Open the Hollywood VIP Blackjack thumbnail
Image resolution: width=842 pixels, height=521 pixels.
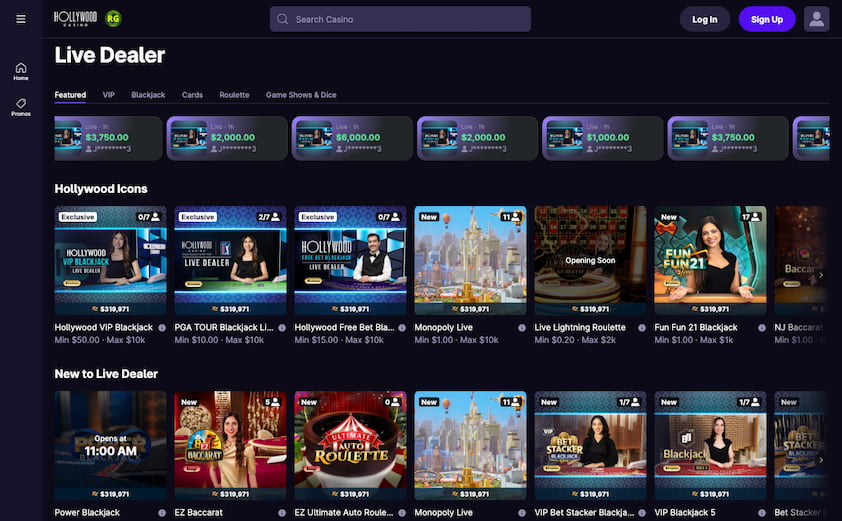(x=111, y=260)
